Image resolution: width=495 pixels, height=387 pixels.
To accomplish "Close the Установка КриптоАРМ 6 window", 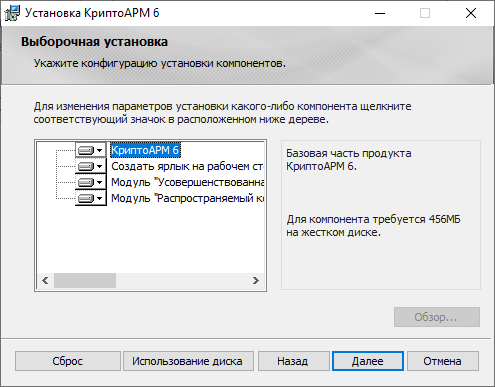I will 471,13.
